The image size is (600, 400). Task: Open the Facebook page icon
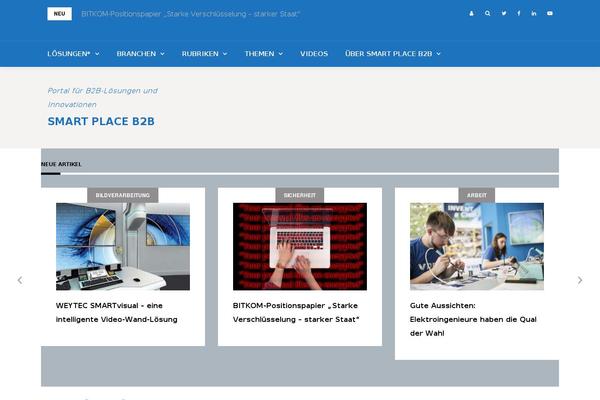519,13
